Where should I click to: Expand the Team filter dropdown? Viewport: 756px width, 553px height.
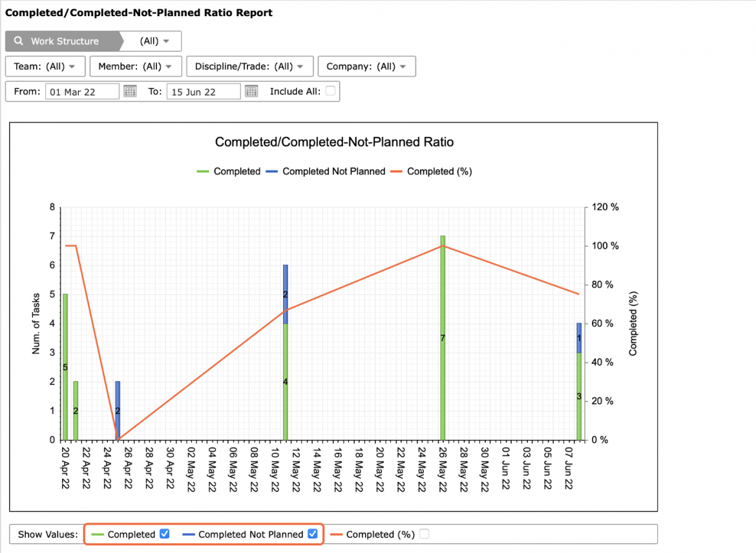coord(45,67)
